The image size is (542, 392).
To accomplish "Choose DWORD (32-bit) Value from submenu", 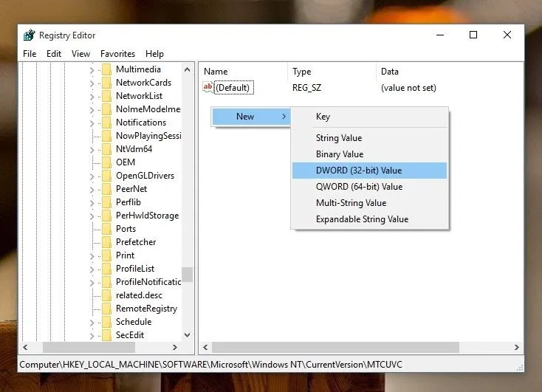I will [369, 171].
